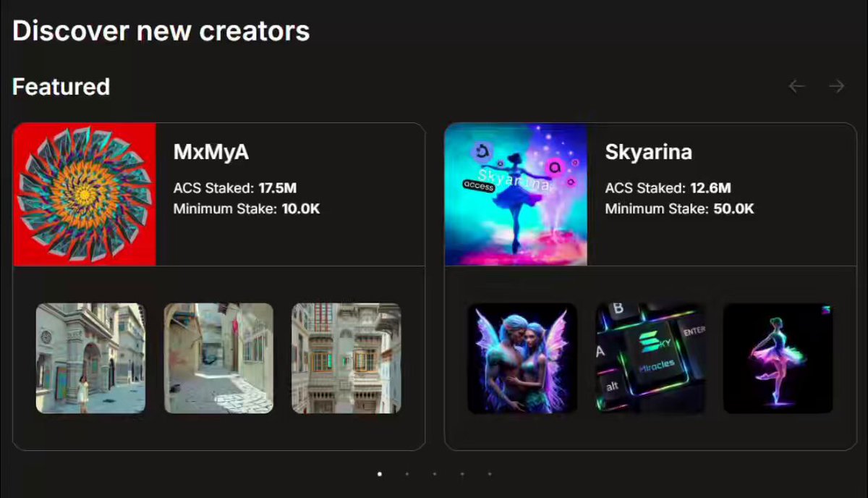This screenshot has height=498, width=868.
Task: Go to the fifth carousel page dot
Action: coord(490,474)
